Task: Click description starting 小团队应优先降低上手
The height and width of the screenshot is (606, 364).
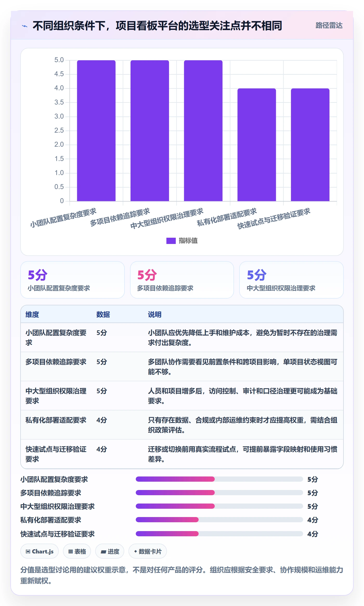Action: [243, 338]
